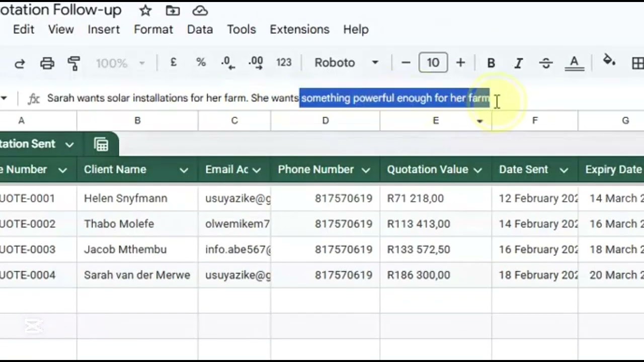Click the font size field showing 10
Image resolution: width=644 pixels, height=362 pixels.
click(433, 62)
